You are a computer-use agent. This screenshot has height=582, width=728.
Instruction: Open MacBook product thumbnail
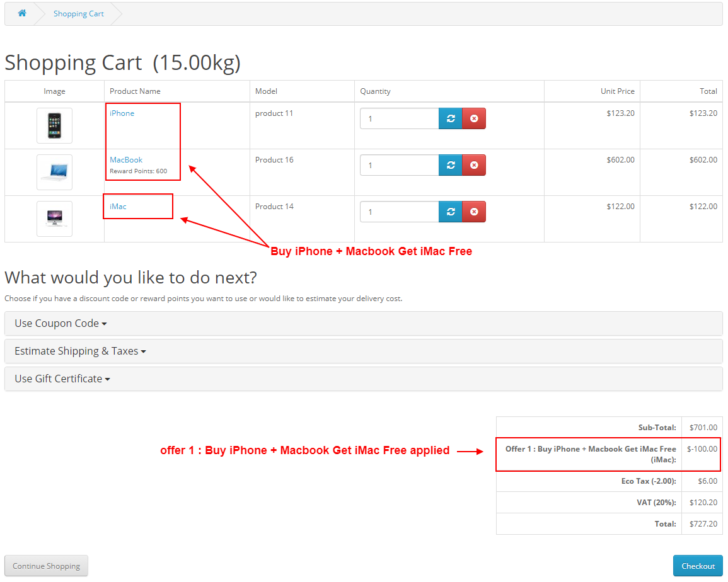pos(54,172)
